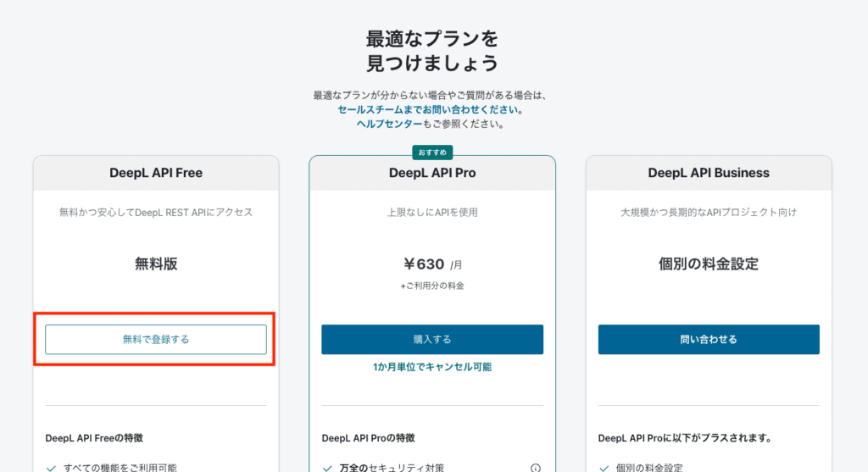Click the checkmark icon next to 個別の料金設定 feature
This screenshot has width=868, height=472.
[604, 467]
